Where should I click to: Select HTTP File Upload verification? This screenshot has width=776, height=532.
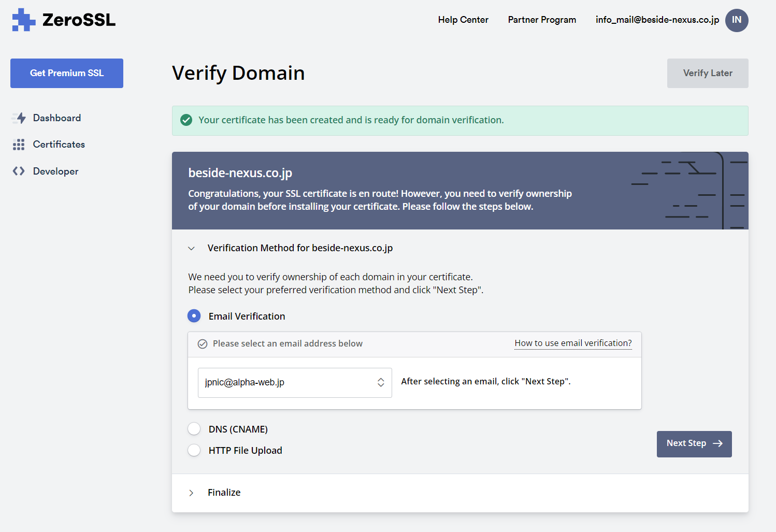click(x=194, y=450)
